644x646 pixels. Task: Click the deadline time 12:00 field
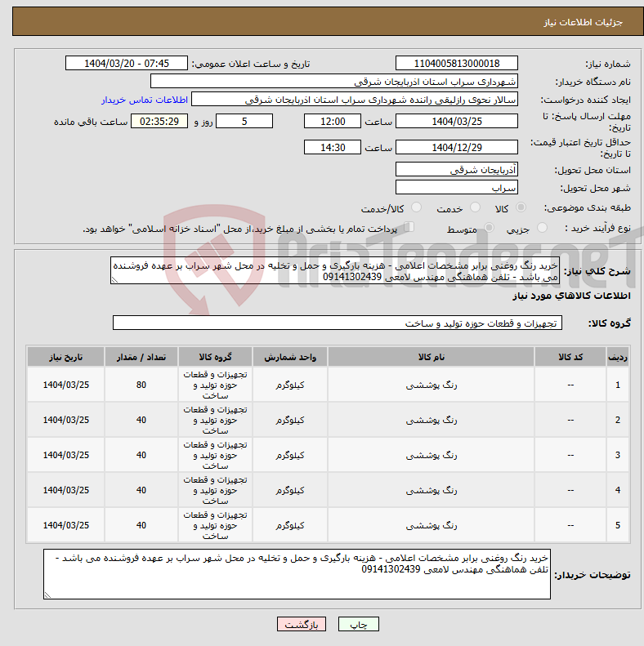point(333,121)
